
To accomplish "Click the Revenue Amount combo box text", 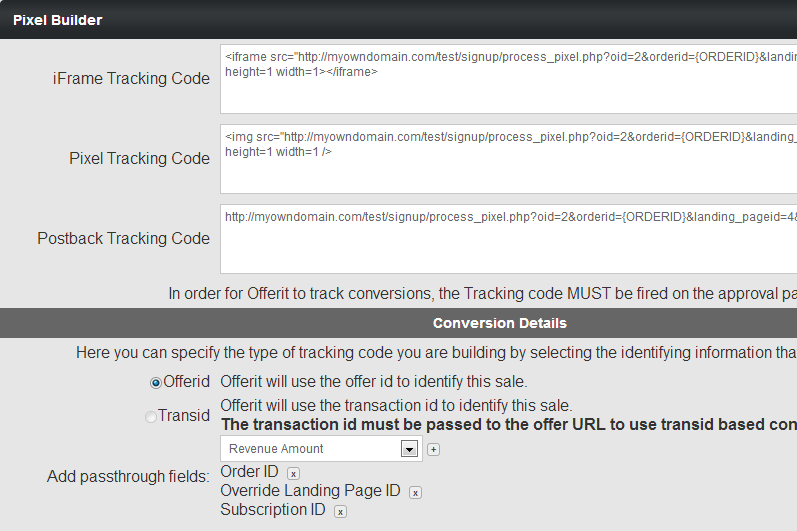I will (276, 449).
